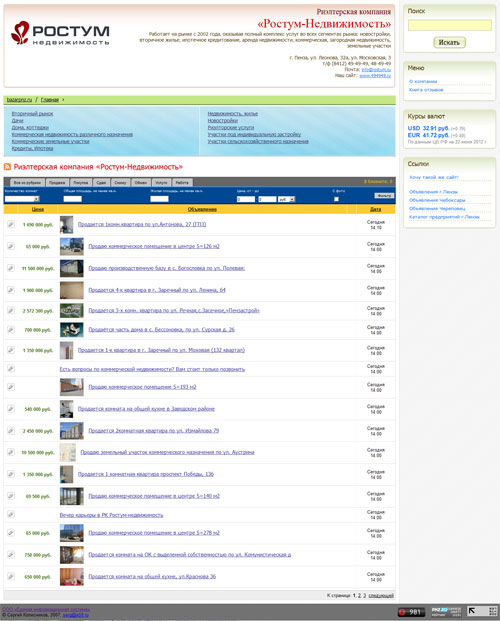This screenshot has width=500, height=621.
Task: Switch to the Сдаю tab
Action: (101, 183)
